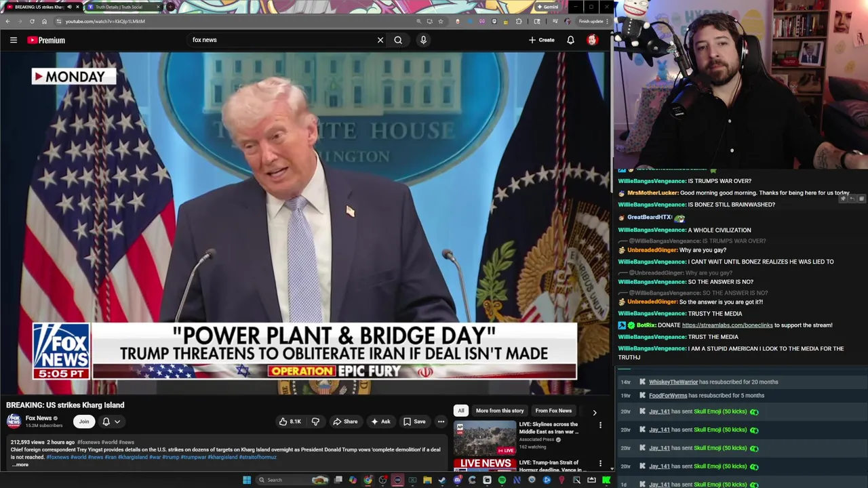This screenshot has width=868, height=488.
Task: Open WhiskeyTheWarrior user in event list
Action: coord(673,382)
